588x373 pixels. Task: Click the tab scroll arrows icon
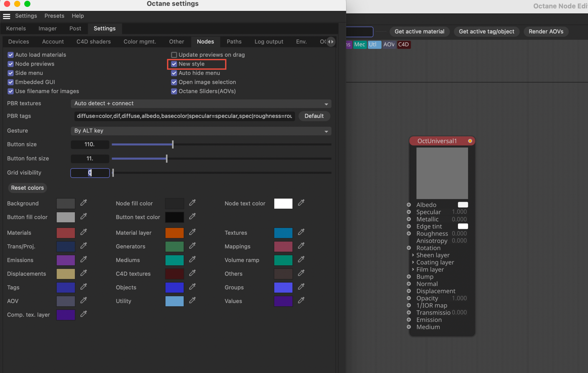tap(331, 42)
